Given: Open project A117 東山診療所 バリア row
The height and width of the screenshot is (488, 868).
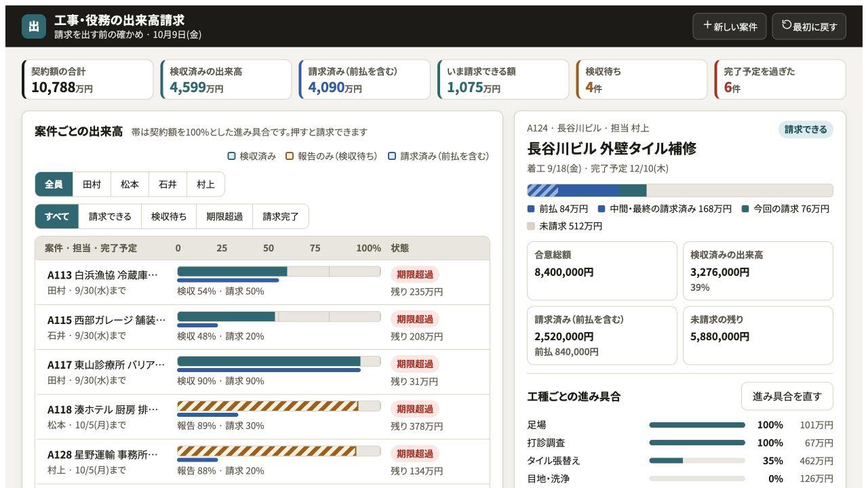Looking at the screenshot, I should pyautogui.click(x=262, y=372).
